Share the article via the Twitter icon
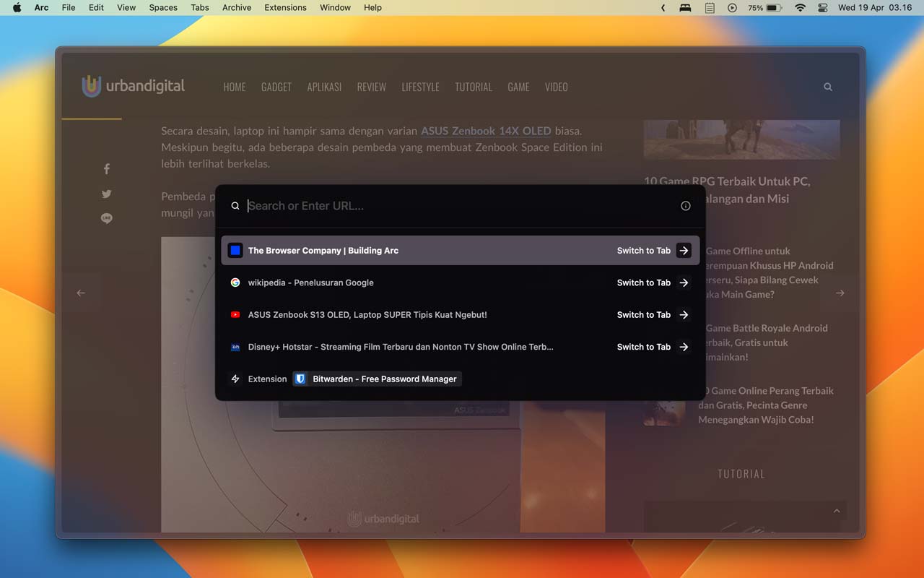The width and height of the screenshot is (924, 578). coord(106,194)
